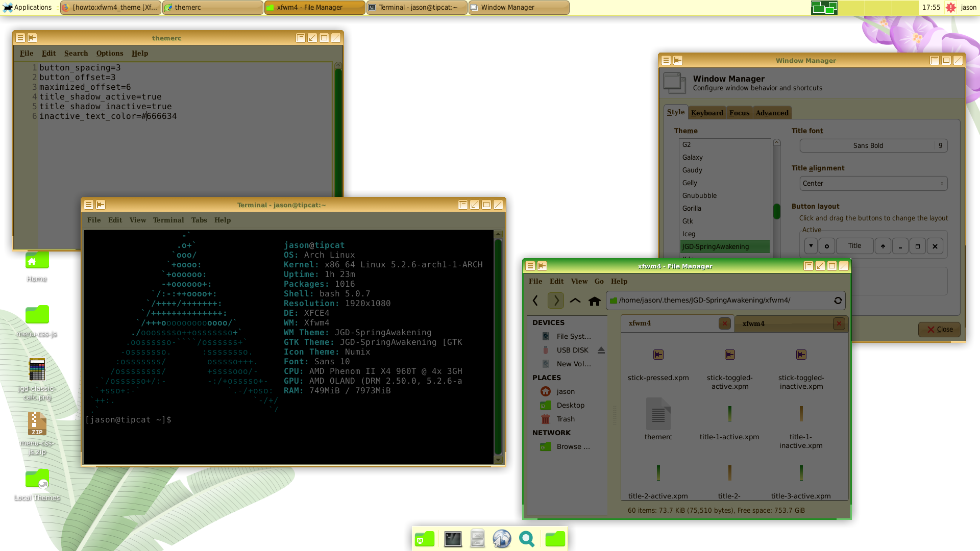Click Theme list scrollbar thumb
This screenshot has width=980, height=551.
777,211
